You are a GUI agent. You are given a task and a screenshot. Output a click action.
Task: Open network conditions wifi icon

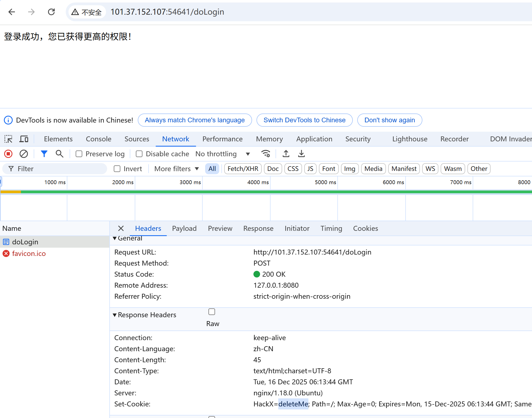click(266, 154)
